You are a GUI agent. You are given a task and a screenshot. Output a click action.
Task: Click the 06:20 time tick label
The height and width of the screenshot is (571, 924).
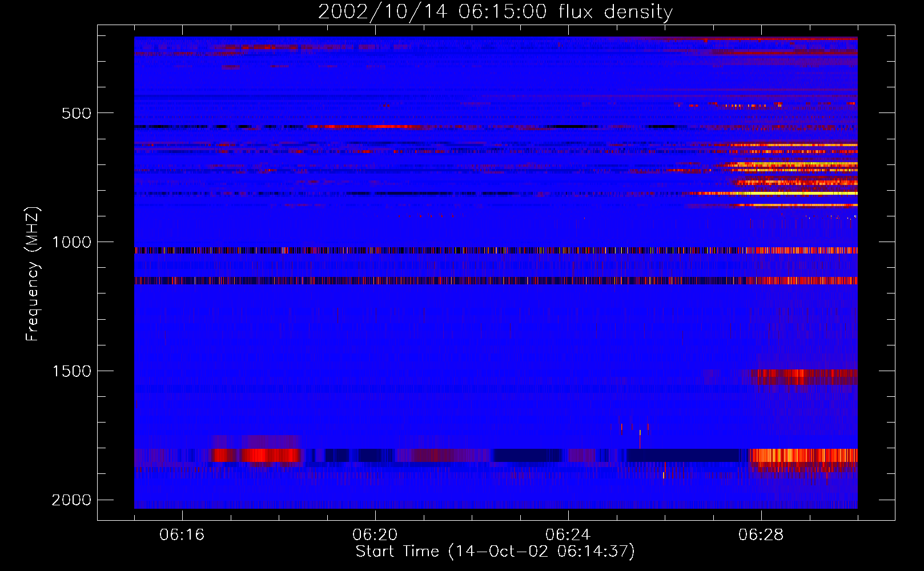tap(375, 535)
